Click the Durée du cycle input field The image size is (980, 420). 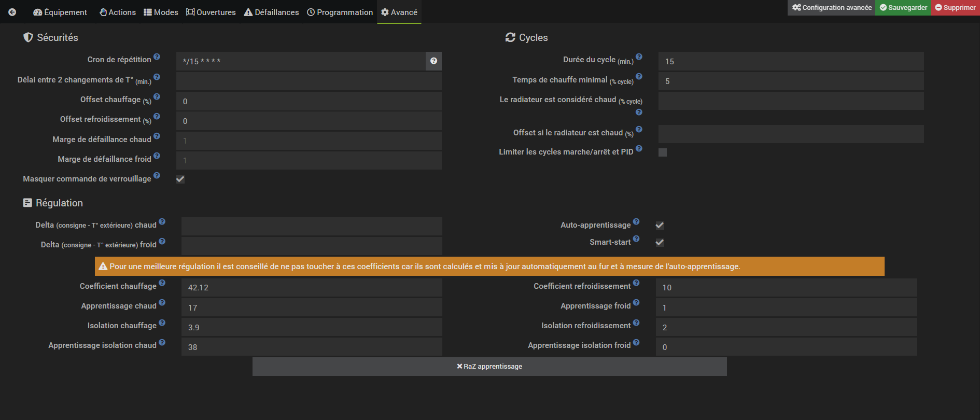click(x=791, y=61)
